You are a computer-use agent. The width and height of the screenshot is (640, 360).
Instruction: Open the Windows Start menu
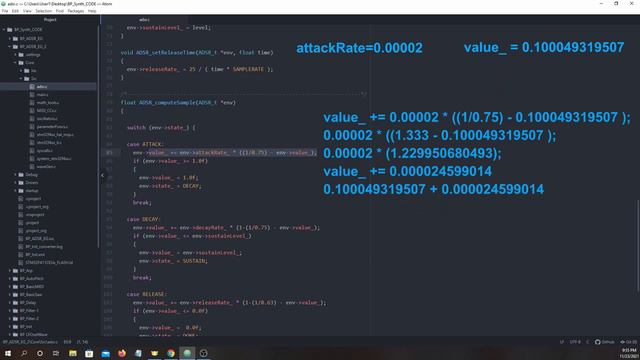[8, 353]
